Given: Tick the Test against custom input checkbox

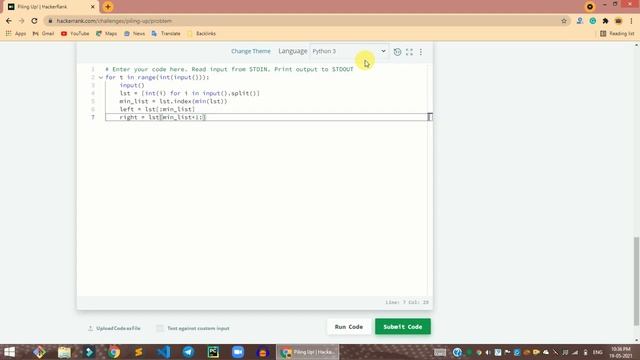Looking at the screenshot, I should click(x=160, y=328).
